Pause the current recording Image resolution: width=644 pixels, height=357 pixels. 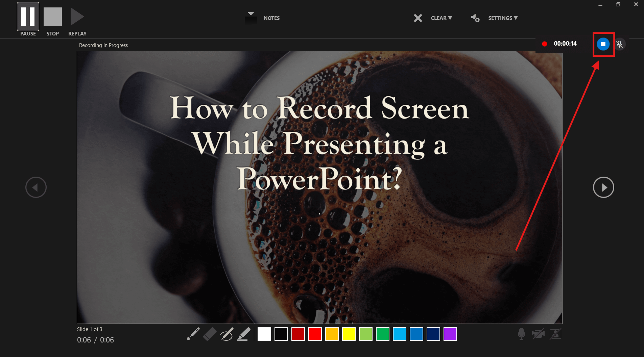click(28, 16)
